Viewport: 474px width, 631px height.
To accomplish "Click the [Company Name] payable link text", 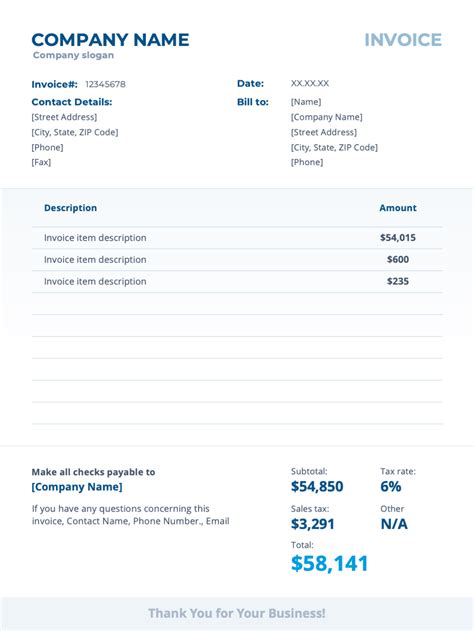I will pos(77,487).
